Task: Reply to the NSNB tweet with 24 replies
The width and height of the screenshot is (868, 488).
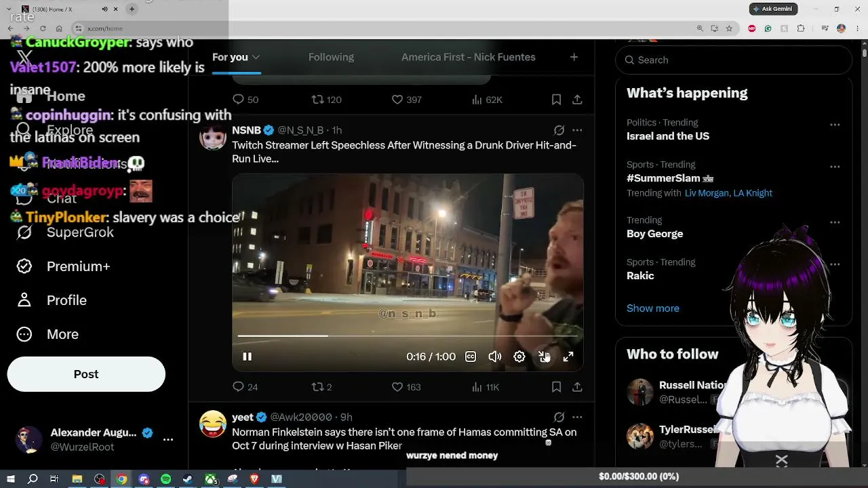Action: (x=245, y=387)
